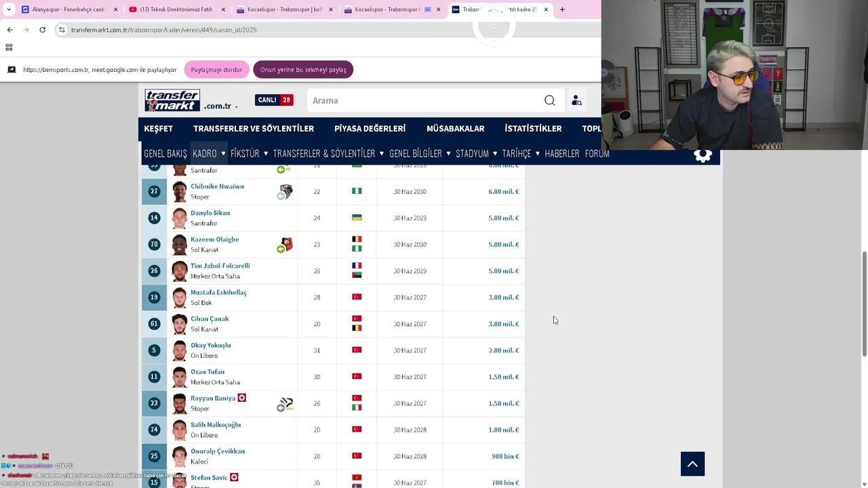
Task: Click browser back arrow
Action: (x=9, y=30)
